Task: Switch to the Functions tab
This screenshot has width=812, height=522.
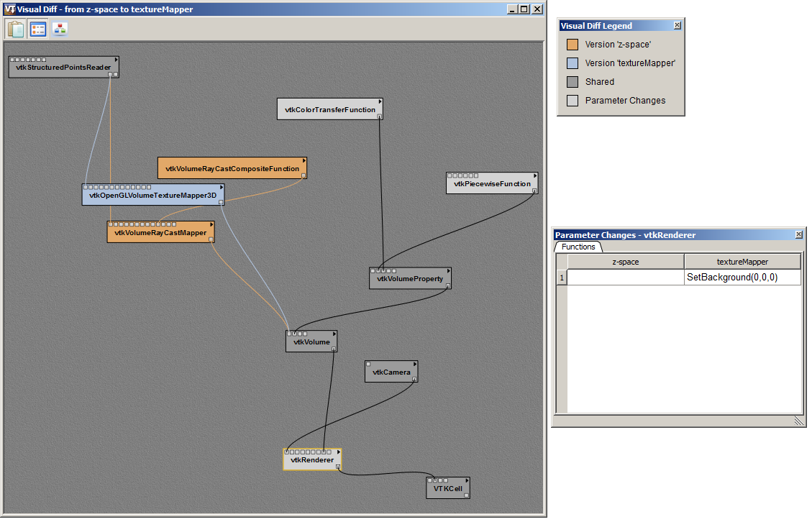Action: tap(578, 247)
